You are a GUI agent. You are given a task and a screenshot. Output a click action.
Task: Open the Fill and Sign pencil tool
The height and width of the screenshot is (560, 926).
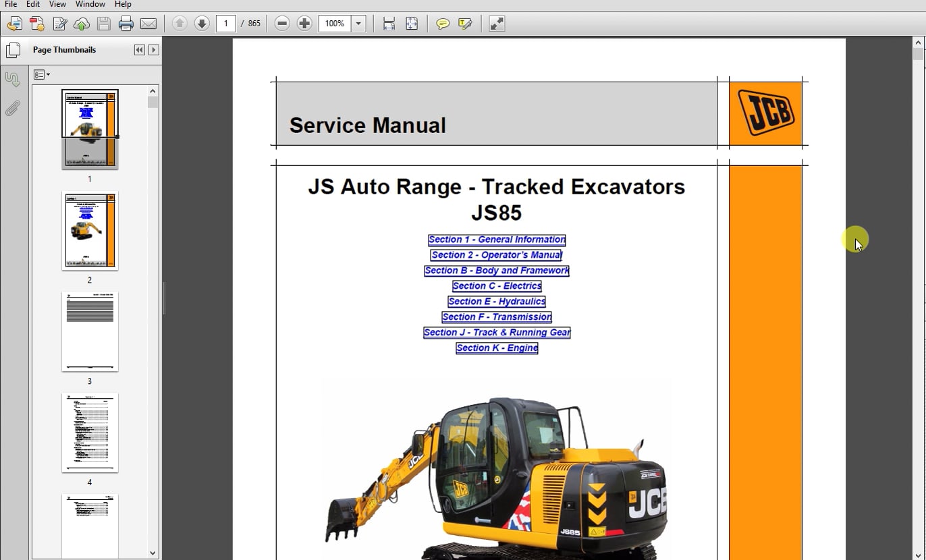59,24
